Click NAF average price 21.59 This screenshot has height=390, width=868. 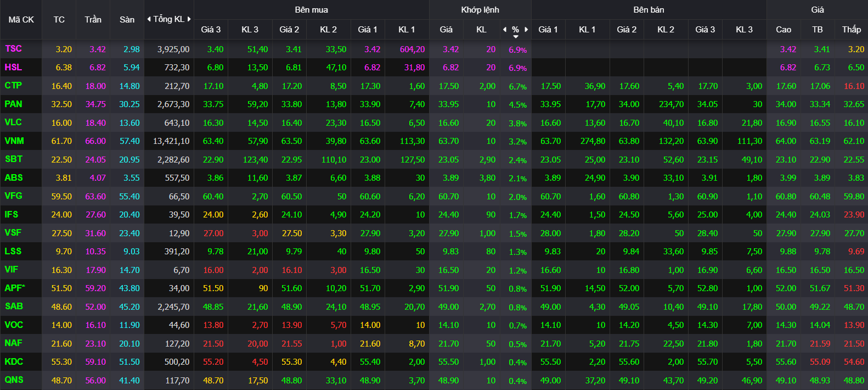pyautogui.click(x=820, y=344)
